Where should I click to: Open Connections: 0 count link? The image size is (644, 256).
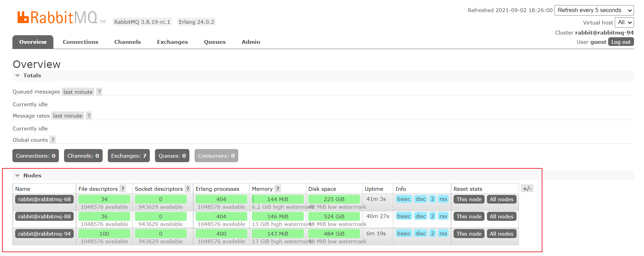[x=35, y=156]
